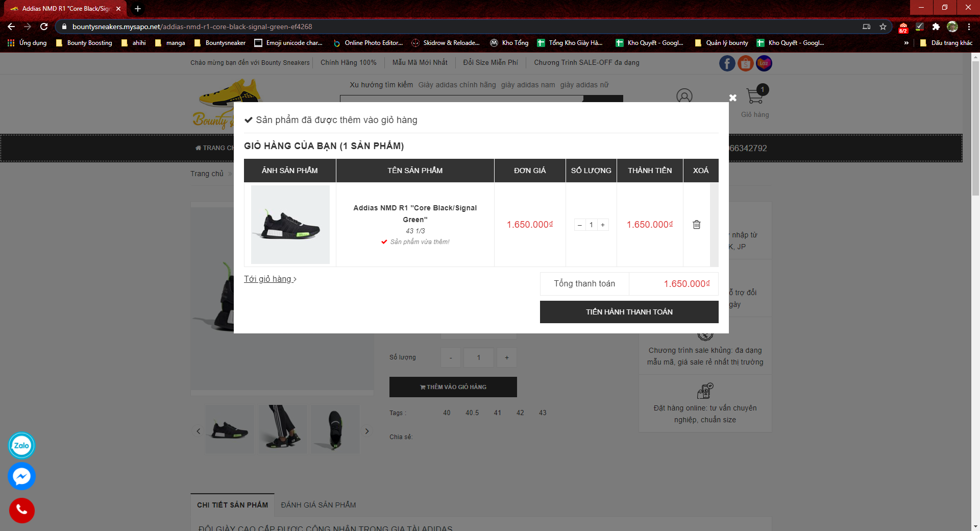Visit the Facebook page icon
This screenshot has height=531, width=980.
tap(727, 63)
